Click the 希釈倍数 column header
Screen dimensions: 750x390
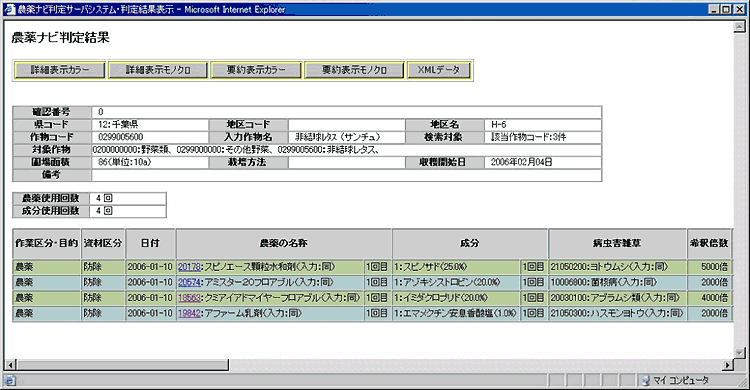(x=709, y=244)
